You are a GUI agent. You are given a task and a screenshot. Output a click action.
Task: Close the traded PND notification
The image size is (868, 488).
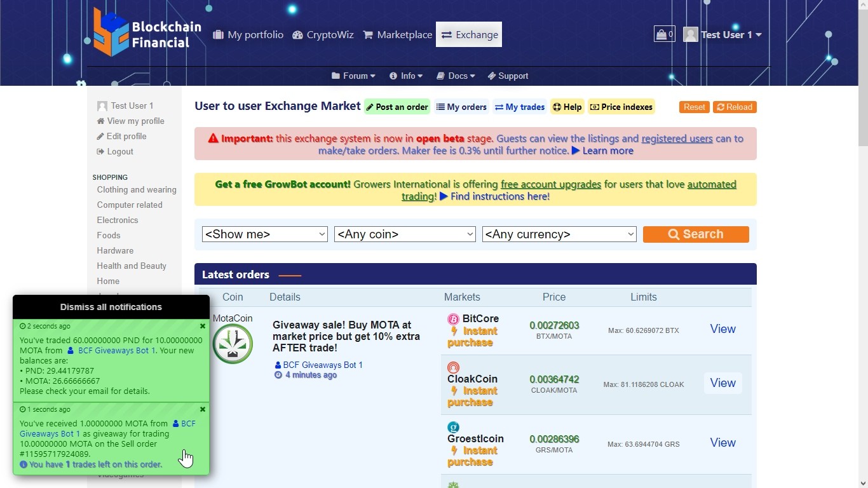(203, 326)
